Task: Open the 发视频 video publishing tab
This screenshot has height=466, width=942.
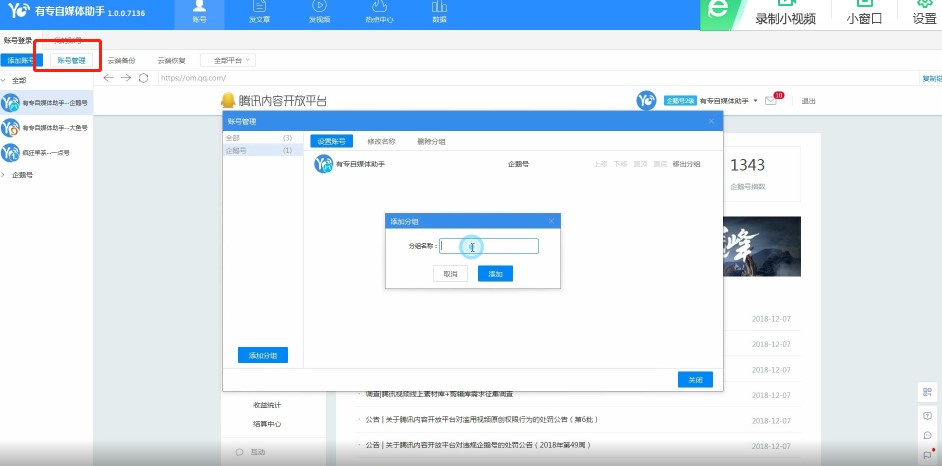Action: coord(319,13)
